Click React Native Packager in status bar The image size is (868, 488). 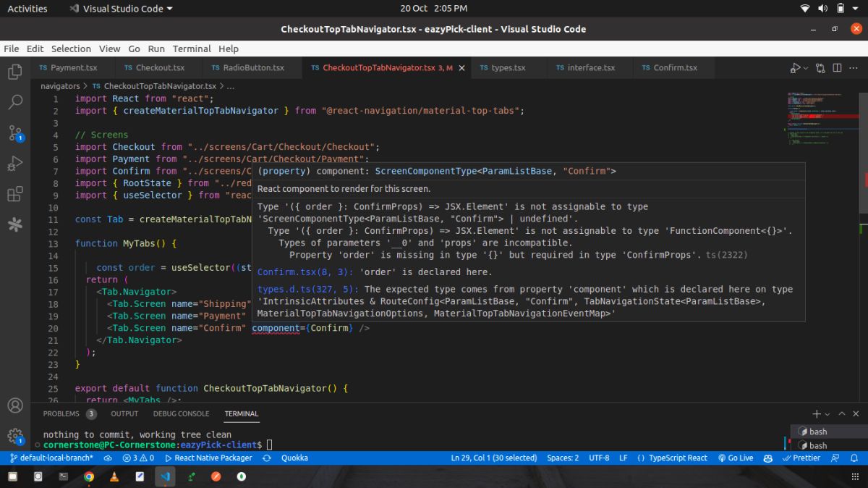208,458
